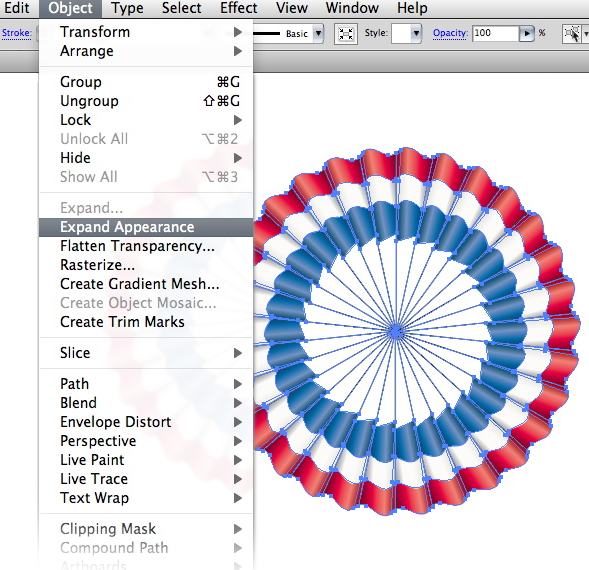Expand the Arrange submenu
The width and height of the screenshot is (589, 570).
pos(146,51)
